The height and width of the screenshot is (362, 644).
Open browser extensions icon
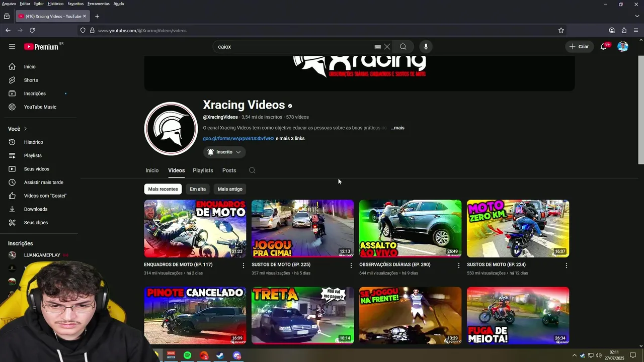click(624, 30)
